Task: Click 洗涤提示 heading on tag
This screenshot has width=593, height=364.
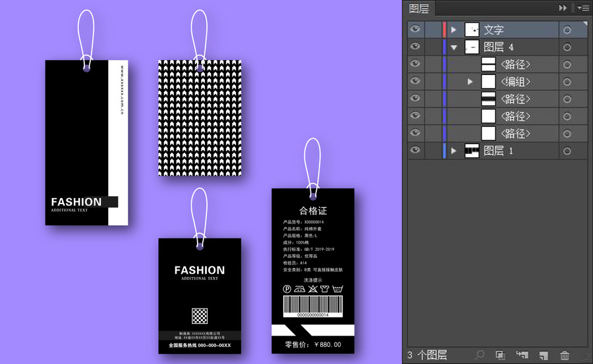Action: coord(313,280)
